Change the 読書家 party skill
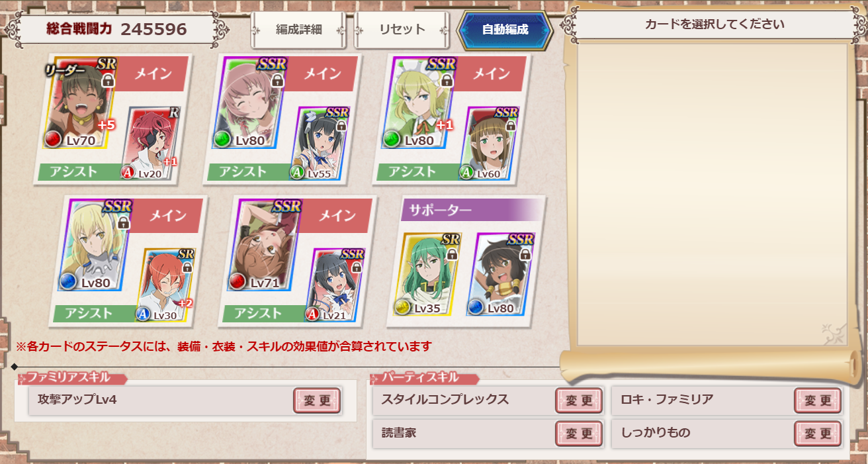This screenshot has height=464, width=868. coord(579,434)
